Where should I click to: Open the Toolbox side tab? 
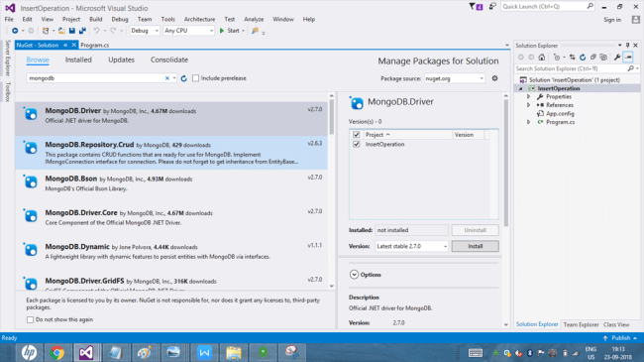pyautogui.click(x=7, y=91)
